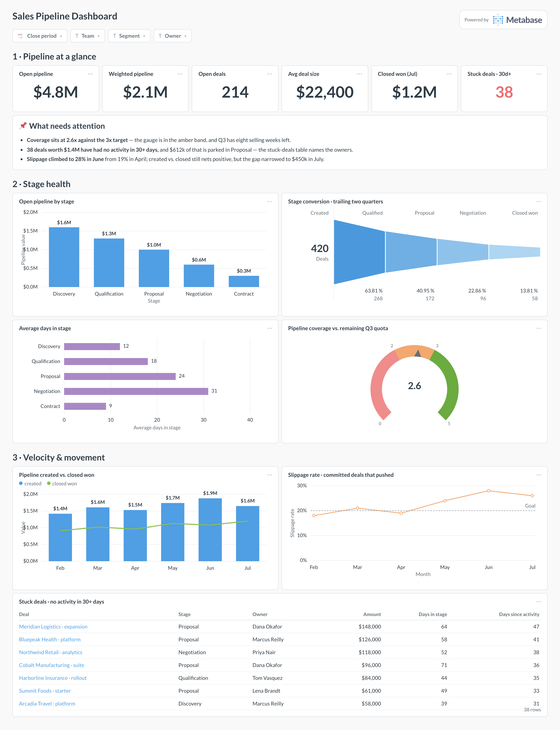Viewport: 560px width, 730px height.
Task: Click the Apr data point on Slippage rate line
Action: [x=401, y=513]
